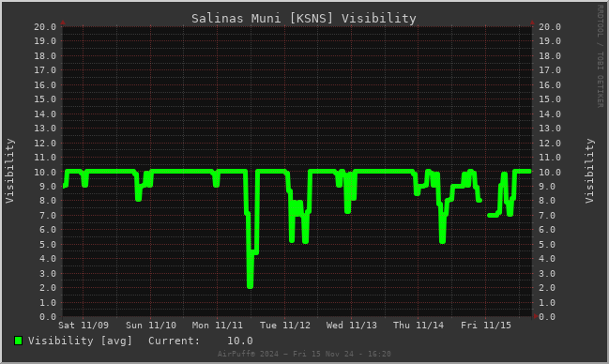Screen dimensions: 609x364
Task: Click the Tue 11/12 date label
Action: point(285,326)
